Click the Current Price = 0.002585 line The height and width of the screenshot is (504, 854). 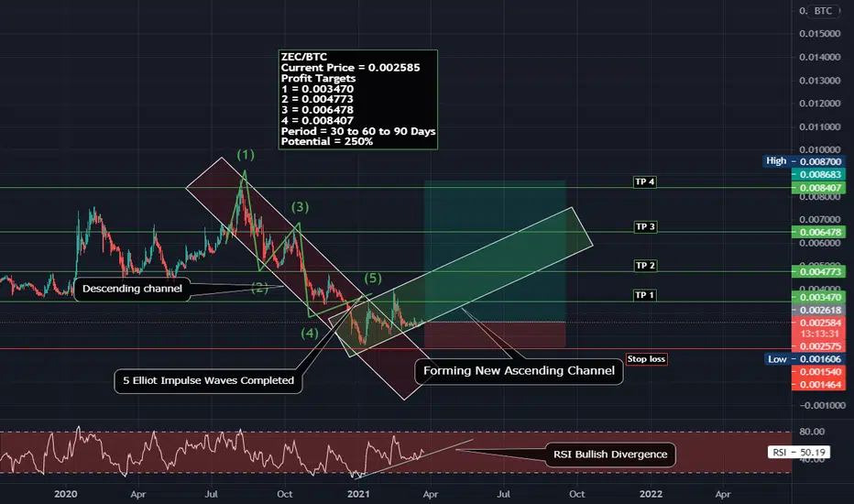point(350,68)
